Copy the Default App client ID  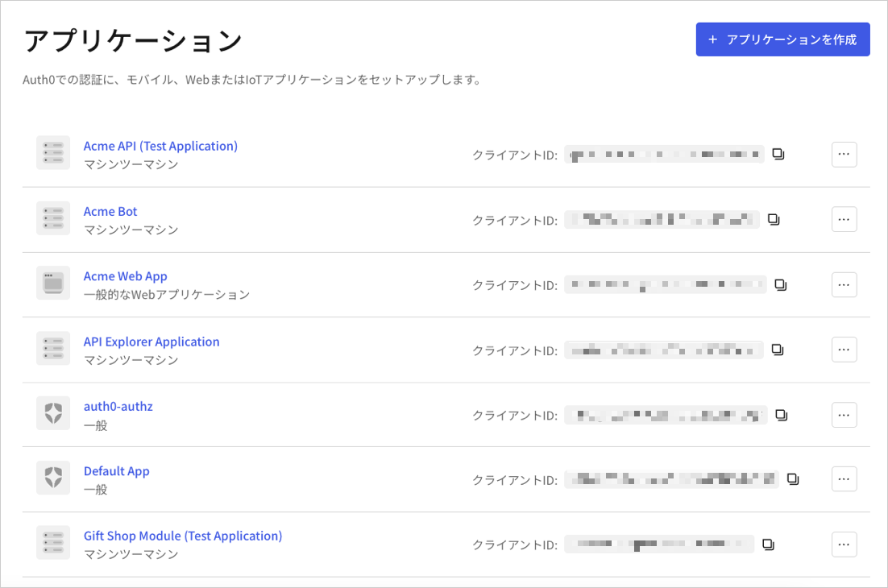pos(793,478)
